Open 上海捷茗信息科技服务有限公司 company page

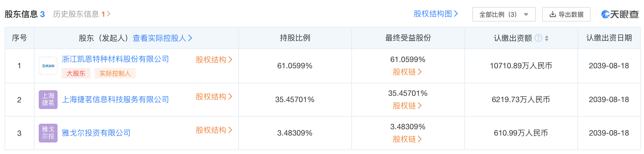tap(115, 100)
